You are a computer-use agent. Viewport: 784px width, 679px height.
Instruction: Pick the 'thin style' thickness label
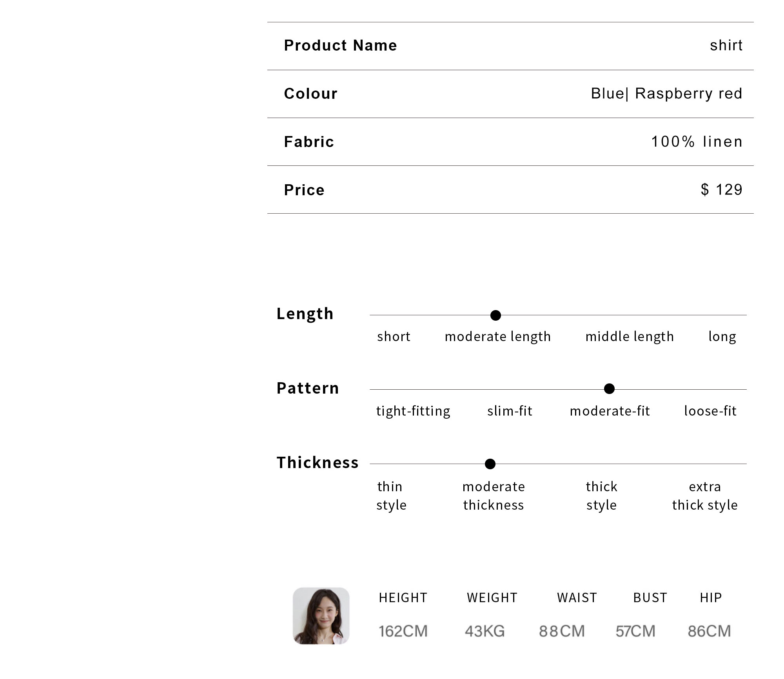391,496
